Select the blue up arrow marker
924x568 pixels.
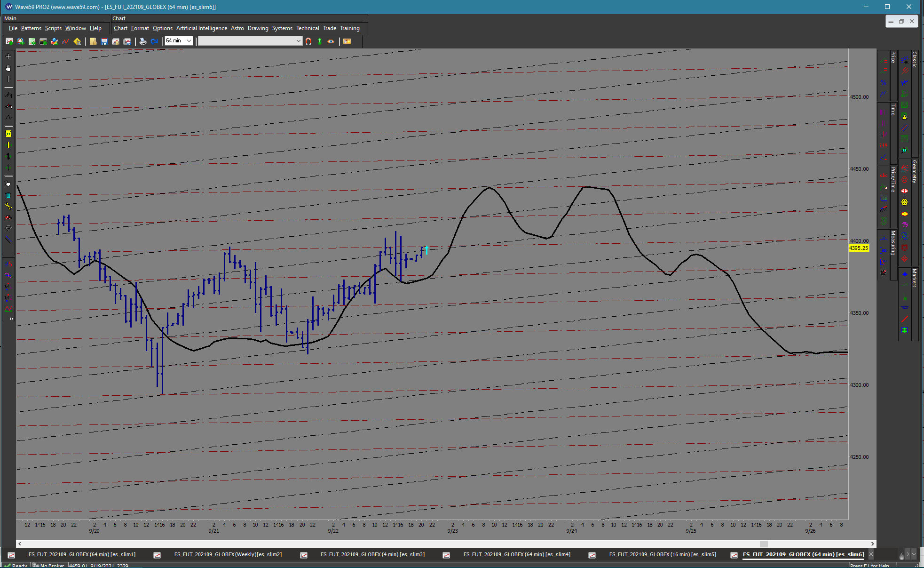(905, 273)
